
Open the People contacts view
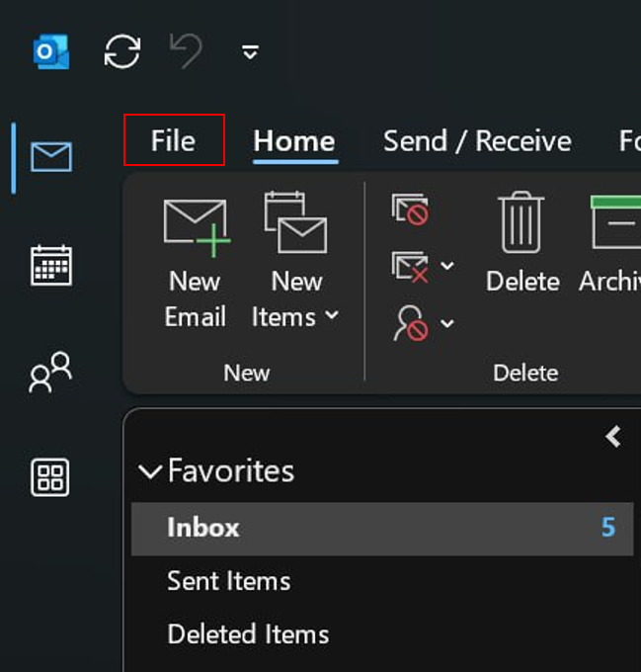(x=50, y=373)
